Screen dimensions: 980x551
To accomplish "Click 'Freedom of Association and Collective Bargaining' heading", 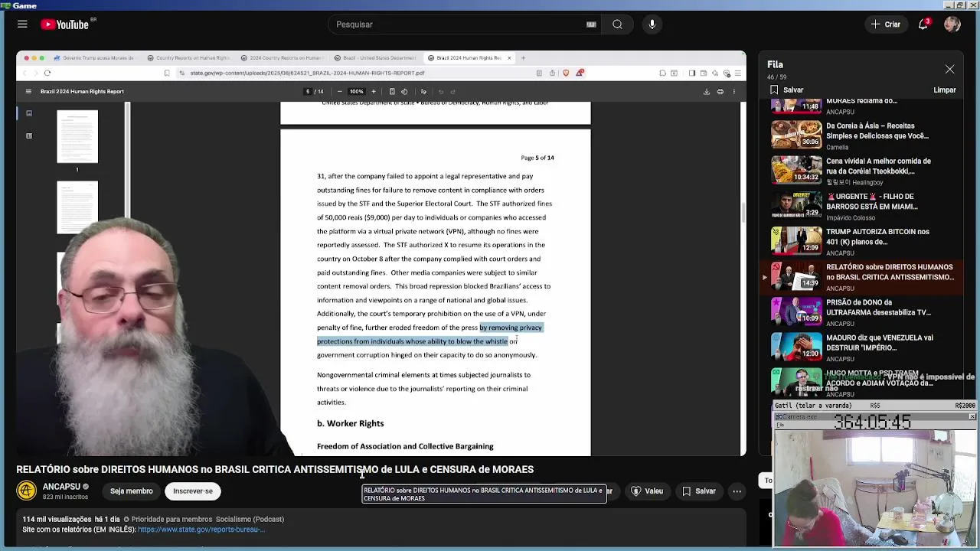I will click(x=405, y=446).
